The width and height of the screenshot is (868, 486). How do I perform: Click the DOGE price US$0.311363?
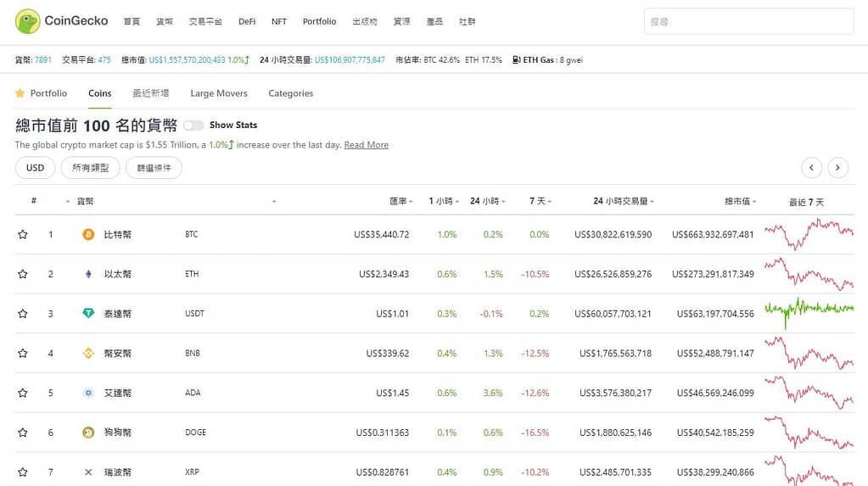[x=383, y=433]
